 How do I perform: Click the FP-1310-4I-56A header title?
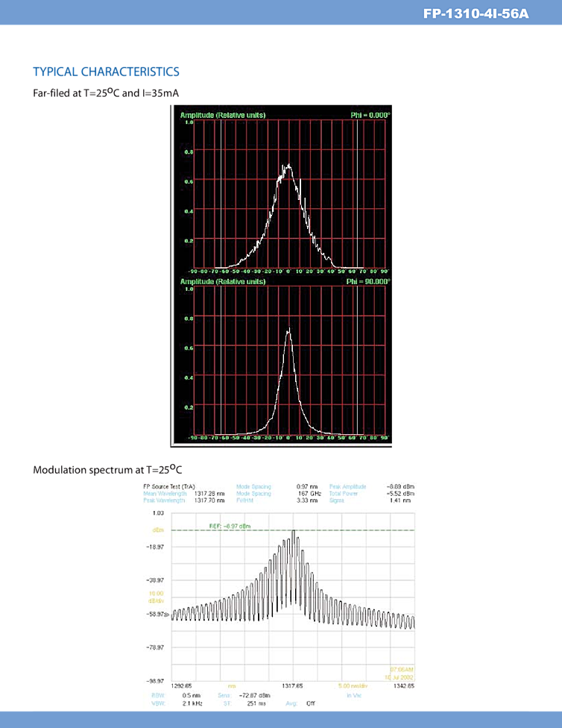click(476, 14)
